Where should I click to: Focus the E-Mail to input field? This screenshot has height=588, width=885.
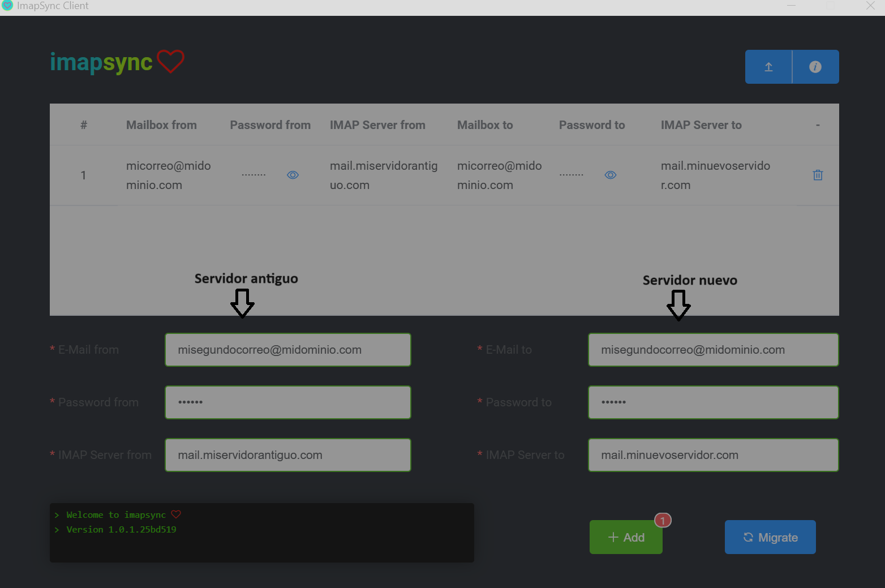(714, 350)
